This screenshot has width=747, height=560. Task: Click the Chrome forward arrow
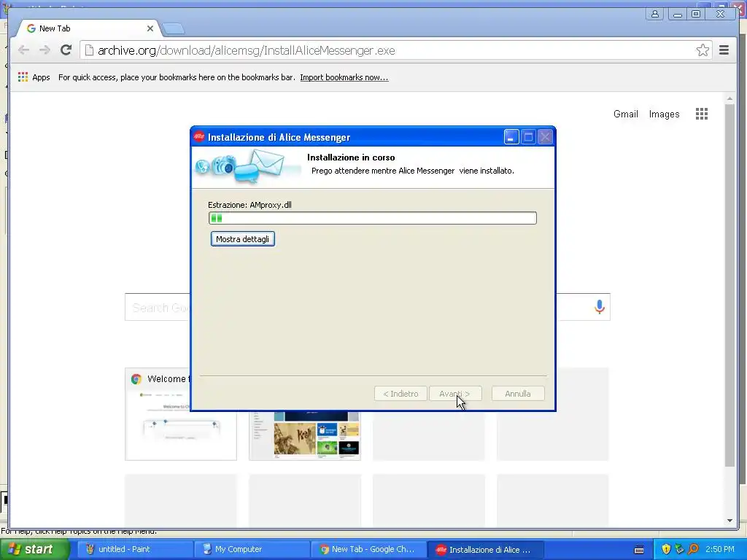tap(44, 50)
